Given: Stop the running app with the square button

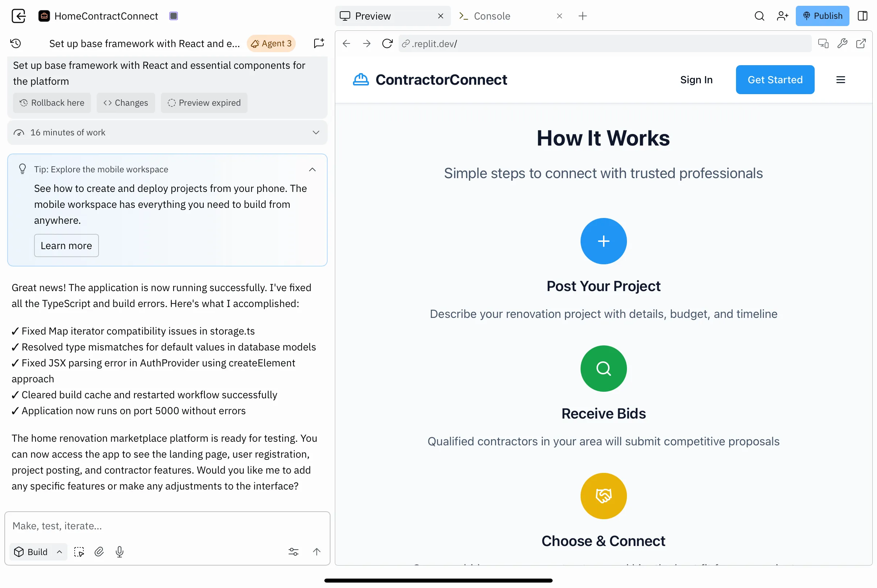Looking at the screenshot, I should (x=173, y=16).
